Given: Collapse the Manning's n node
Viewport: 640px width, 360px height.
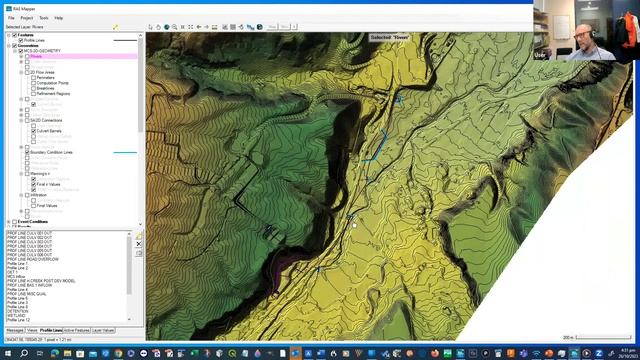Looking at the screenshot, I should coord(21,174).
